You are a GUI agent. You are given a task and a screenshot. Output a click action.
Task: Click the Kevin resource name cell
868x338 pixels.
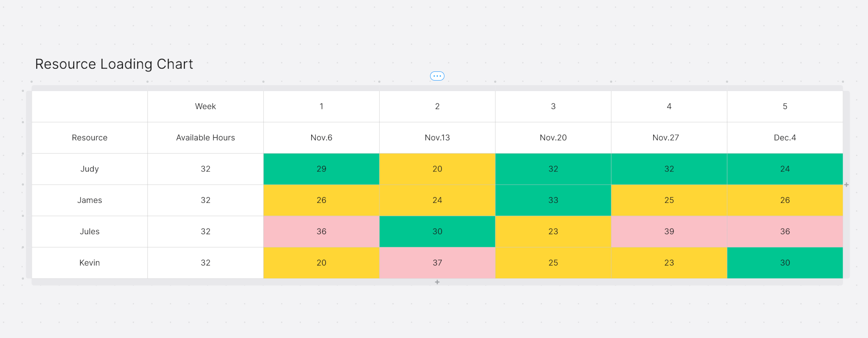pyautogui.click(x=89, y=263)
